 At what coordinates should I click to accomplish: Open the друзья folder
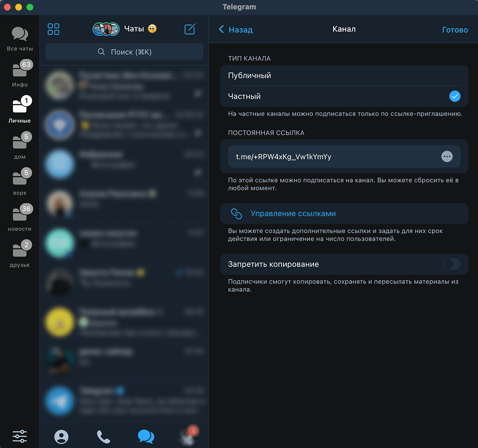(x=20, y=253)
